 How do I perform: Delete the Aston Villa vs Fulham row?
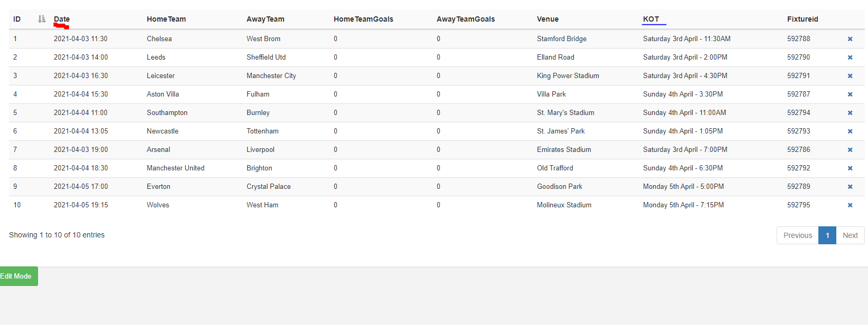click(x=850, y=94)
